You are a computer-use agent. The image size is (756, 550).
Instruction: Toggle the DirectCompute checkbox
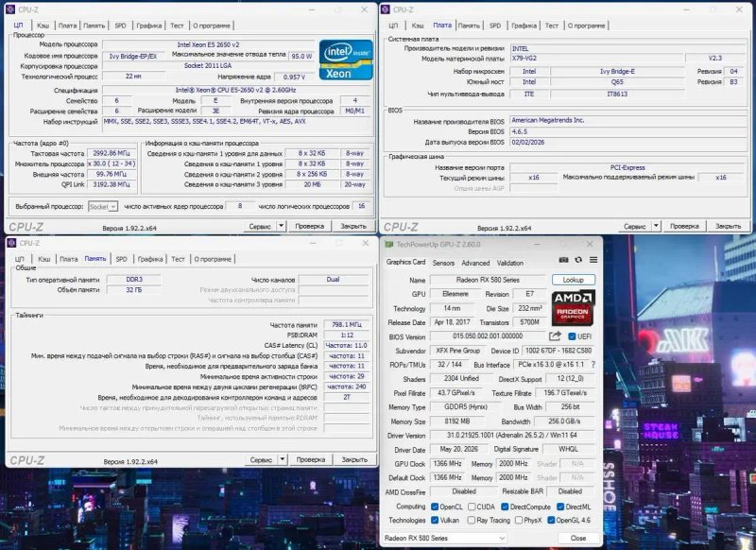[505, 507]
